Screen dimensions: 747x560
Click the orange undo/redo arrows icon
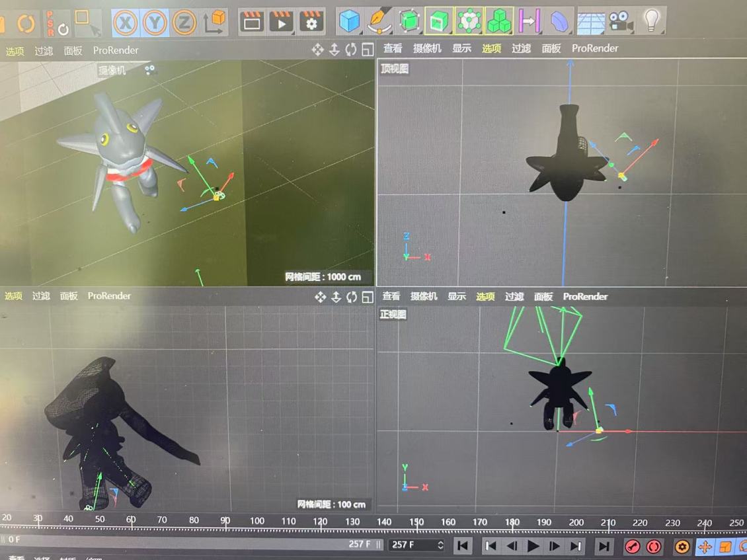[x=26, y=23]
